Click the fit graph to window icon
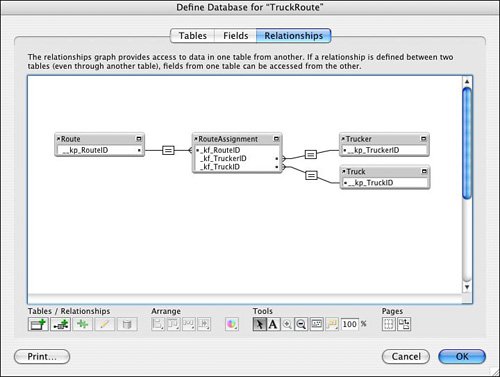This screenshot has height=377, width=500. coord(316,324)
